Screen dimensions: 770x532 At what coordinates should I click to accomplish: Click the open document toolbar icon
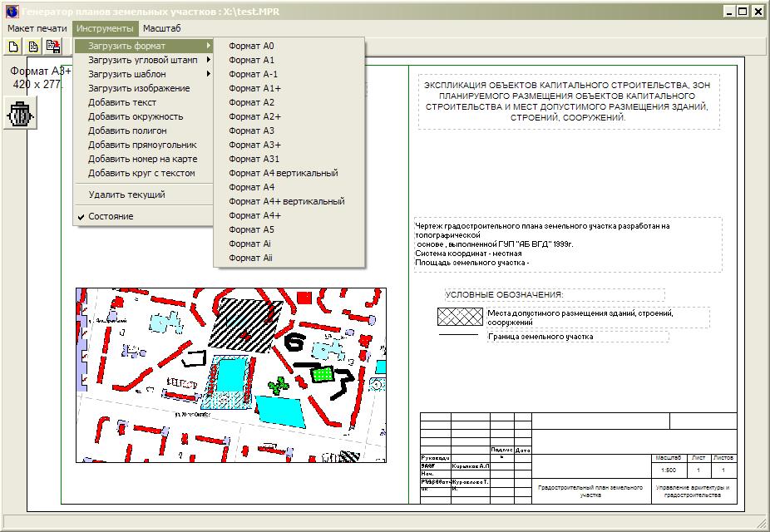click(x=33, y=47)
